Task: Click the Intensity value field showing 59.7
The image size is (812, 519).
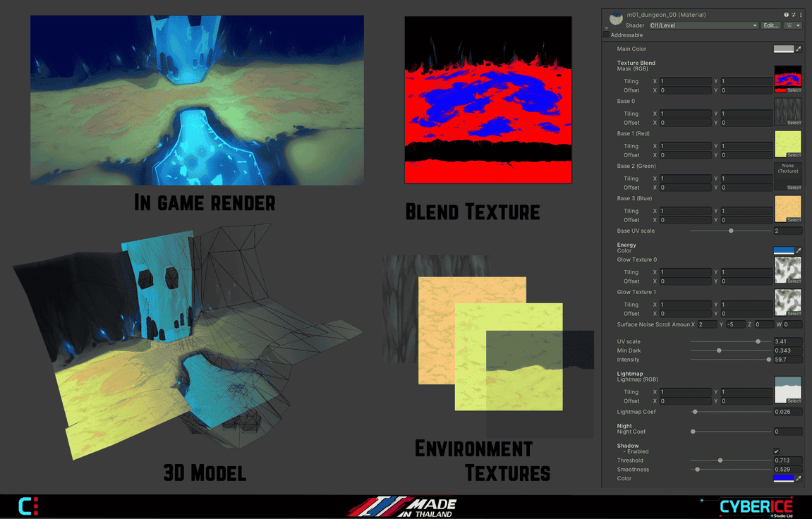Action: tap(787, 360)
